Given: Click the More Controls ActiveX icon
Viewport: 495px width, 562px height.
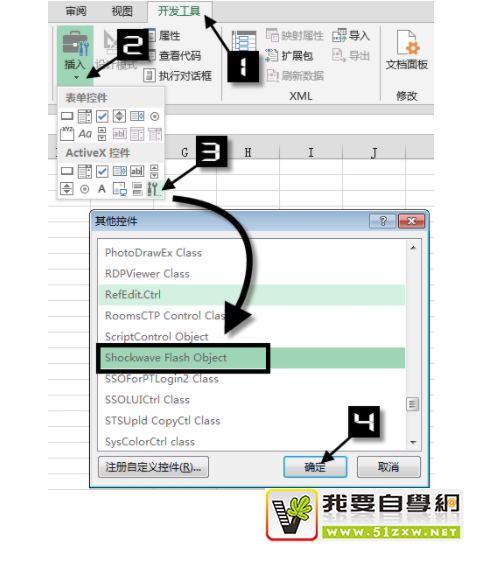Looking at the screenshot, I should click(x=154, y=189).
